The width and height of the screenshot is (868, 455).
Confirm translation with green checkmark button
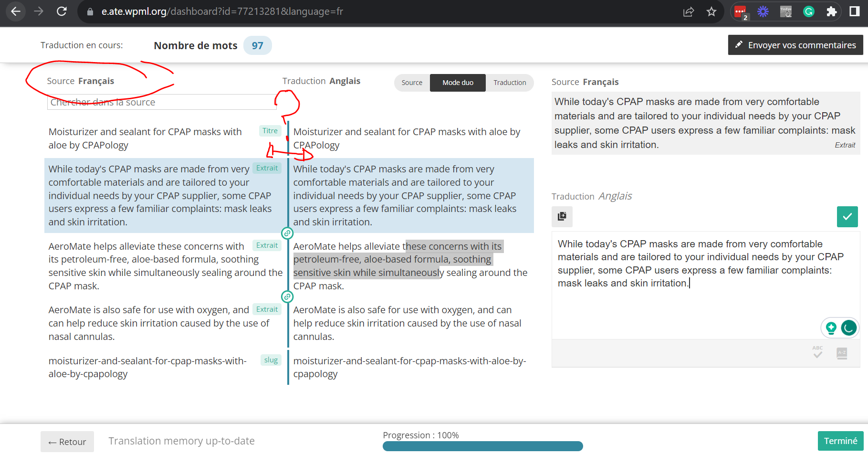coord(847,217)
